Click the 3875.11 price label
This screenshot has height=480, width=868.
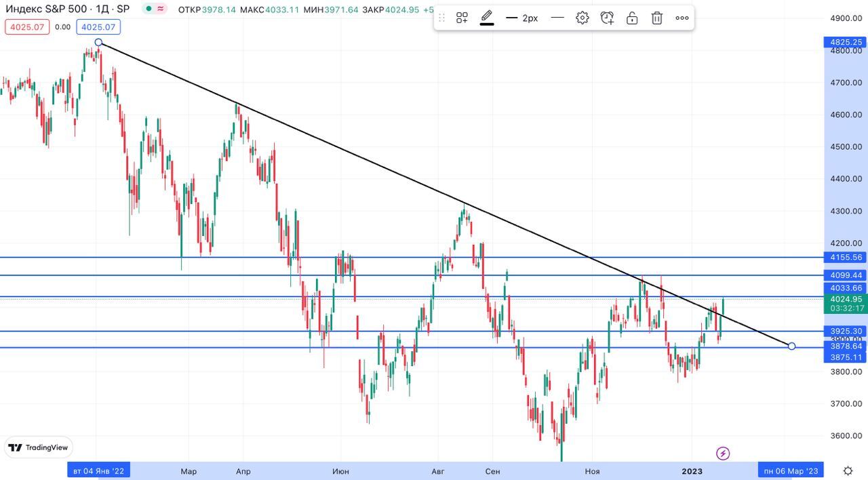845,357
